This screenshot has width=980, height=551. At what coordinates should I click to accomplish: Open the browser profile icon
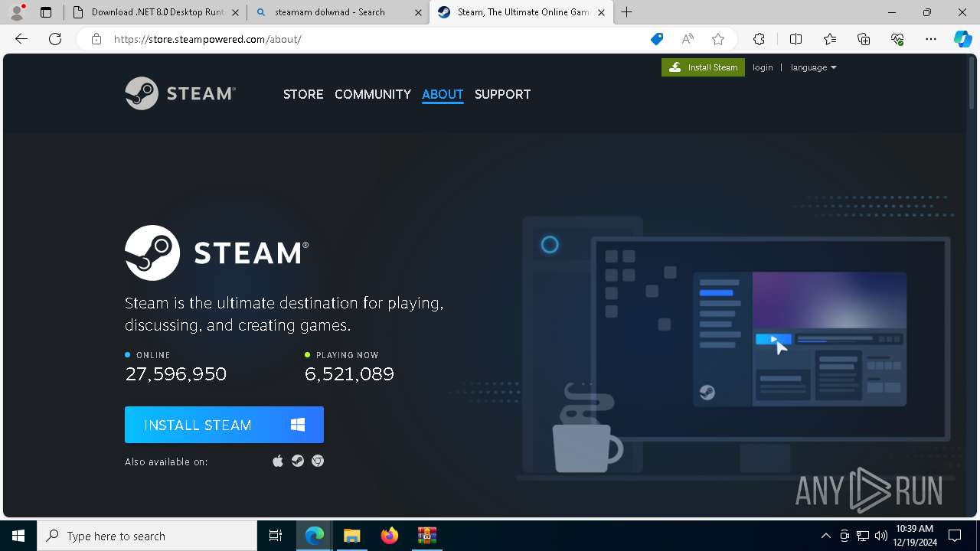(x=17, y=12)
